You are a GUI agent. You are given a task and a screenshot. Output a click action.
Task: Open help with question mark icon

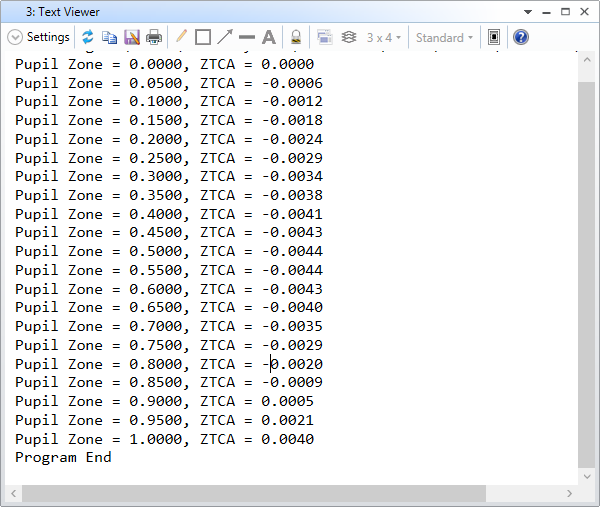(521, 37)
